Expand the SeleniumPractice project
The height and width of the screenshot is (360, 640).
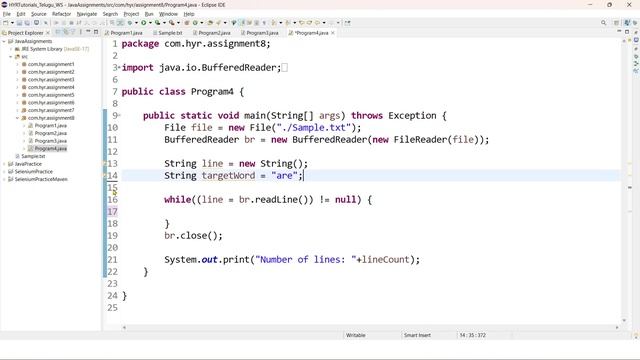pyautogui.click(x=4, y=172)
